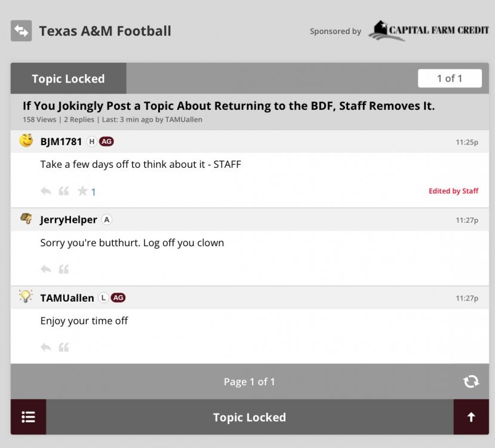Click the light bulb avatar of TAMUallen
Image resolution: width=495 pixels, height=448 pixels.
[26, 296]
